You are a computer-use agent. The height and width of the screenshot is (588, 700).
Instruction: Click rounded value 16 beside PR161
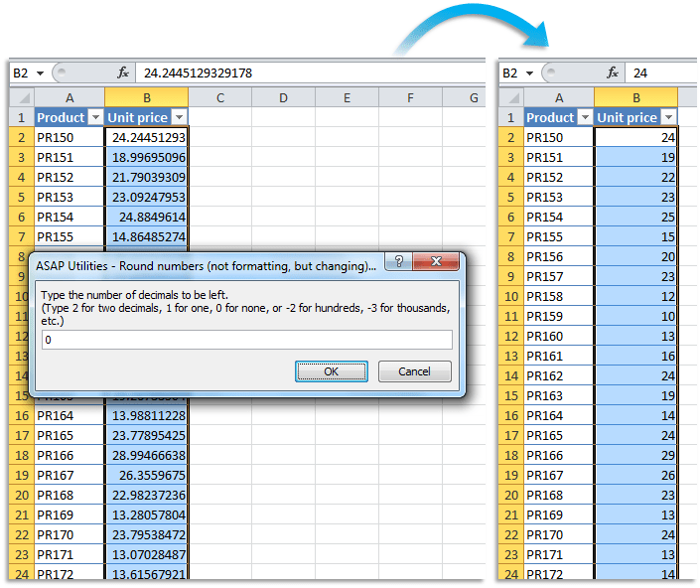tap(635, 356)
